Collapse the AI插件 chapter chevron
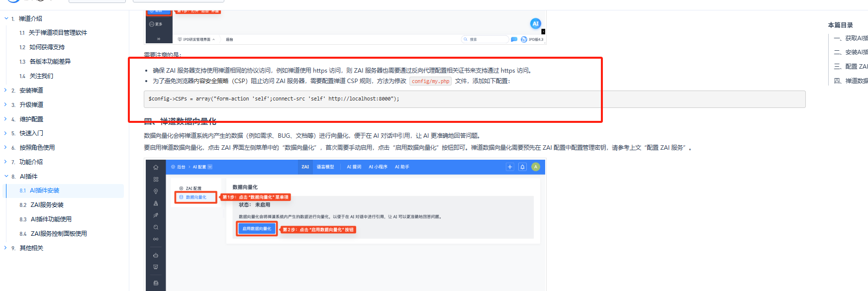Image resolution: width=868 pixels, height=291 pixels. [6, 176]
